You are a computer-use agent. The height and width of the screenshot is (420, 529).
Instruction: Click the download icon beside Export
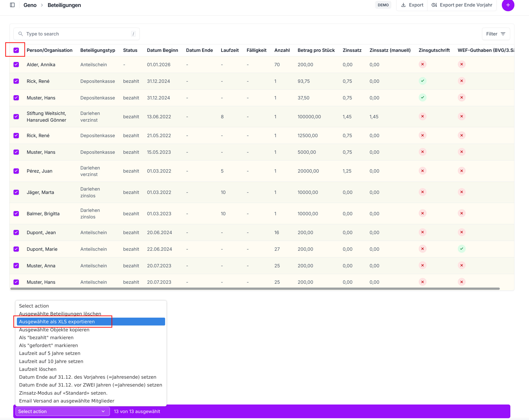click(403, 5)
